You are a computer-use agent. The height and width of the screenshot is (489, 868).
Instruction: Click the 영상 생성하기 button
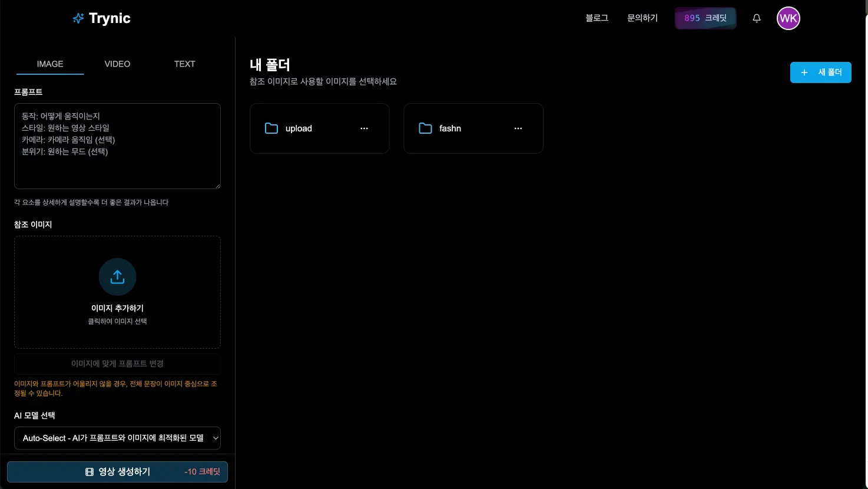click(117, 471)
